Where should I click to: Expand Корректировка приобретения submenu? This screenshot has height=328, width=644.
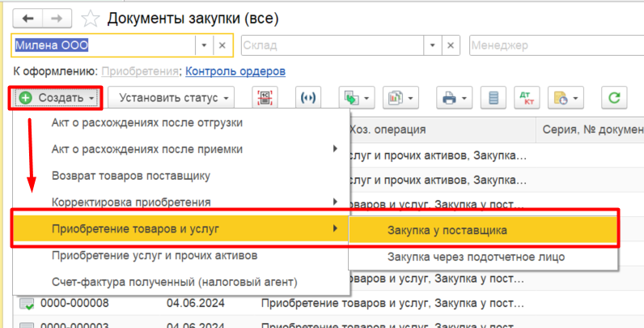click(x=336, y=202)
